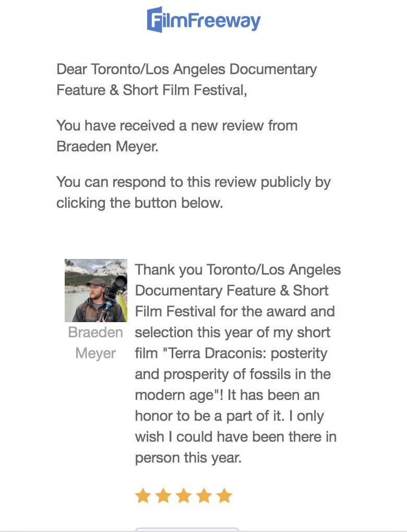Select the third rating star
Viewport: 407px width, 532px height.
(184, 495)
